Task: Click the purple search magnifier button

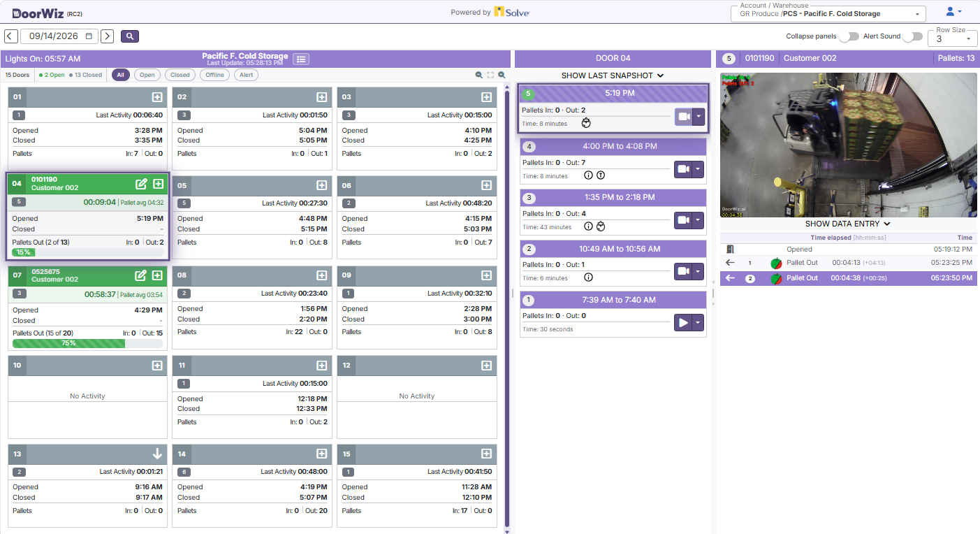Action: (130, 36)
